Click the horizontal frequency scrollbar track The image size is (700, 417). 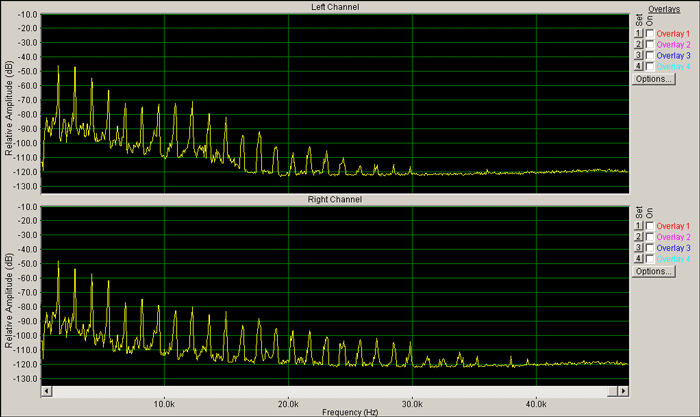pyautogui.click(x=329, y=391)
